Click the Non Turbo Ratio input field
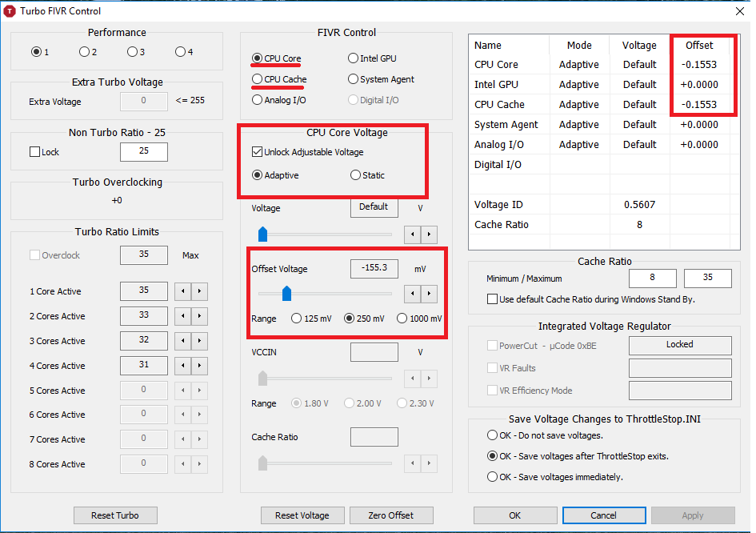Screen dimensions: 756x533 click(144, 151)
